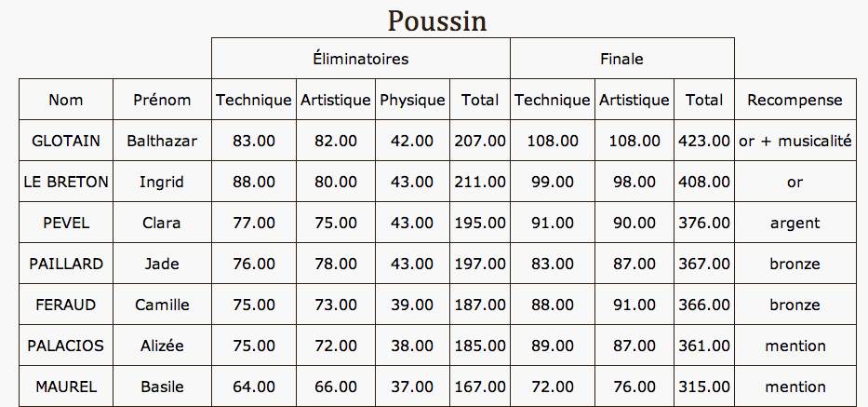Select the 'or + musicalité' reward cell
Screen dimensions: 868x407
pos(795,141)
